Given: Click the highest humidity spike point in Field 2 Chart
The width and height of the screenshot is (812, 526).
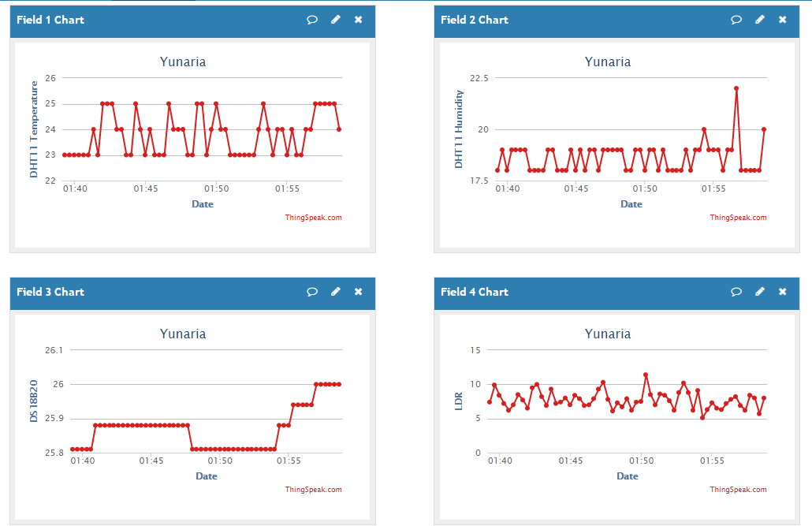Looking at the screenshot, I should tap(736, 88).
